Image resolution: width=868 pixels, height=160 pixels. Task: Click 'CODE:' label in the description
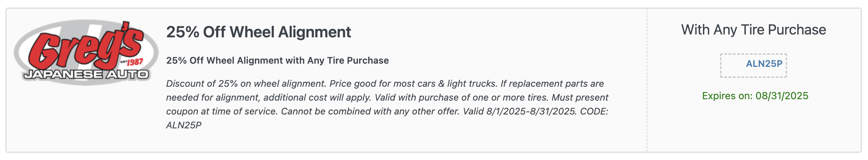point(594,111)
